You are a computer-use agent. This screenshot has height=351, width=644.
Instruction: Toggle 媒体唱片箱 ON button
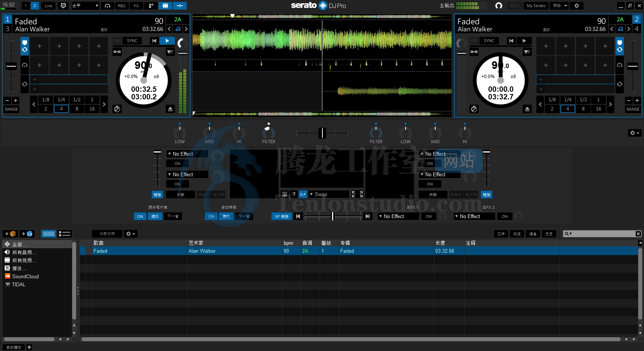(x=140, y=216)
